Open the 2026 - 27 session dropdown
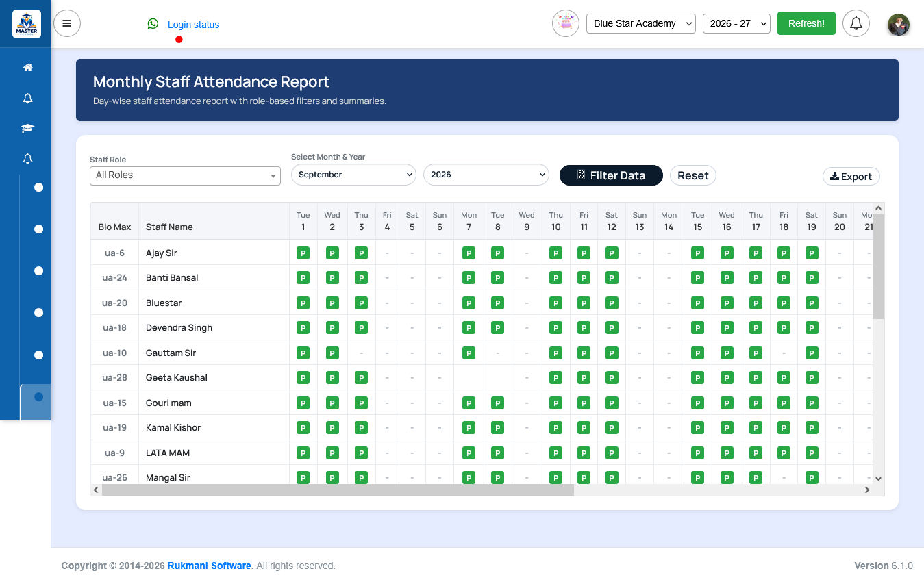The height and width of the screenshot is (584, 924). pos(736,23)
